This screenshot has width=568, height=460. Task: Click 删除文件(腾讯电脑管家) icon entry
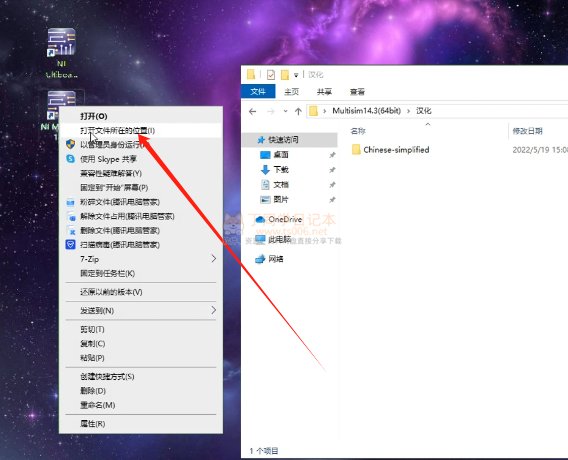coord(141,230)
